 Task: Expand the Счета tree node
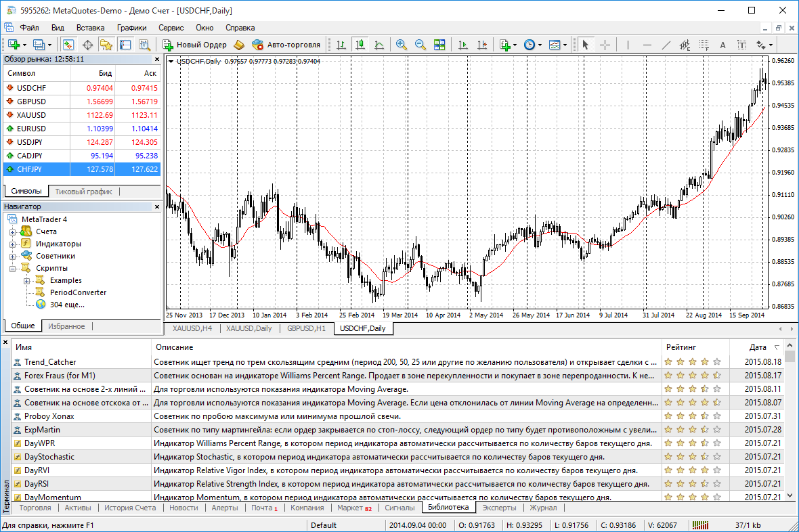point(13,231)
